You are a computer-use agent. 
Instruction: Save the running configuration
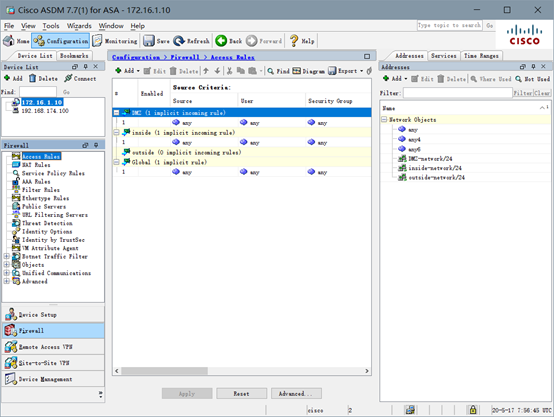click(x=156, y=41)
